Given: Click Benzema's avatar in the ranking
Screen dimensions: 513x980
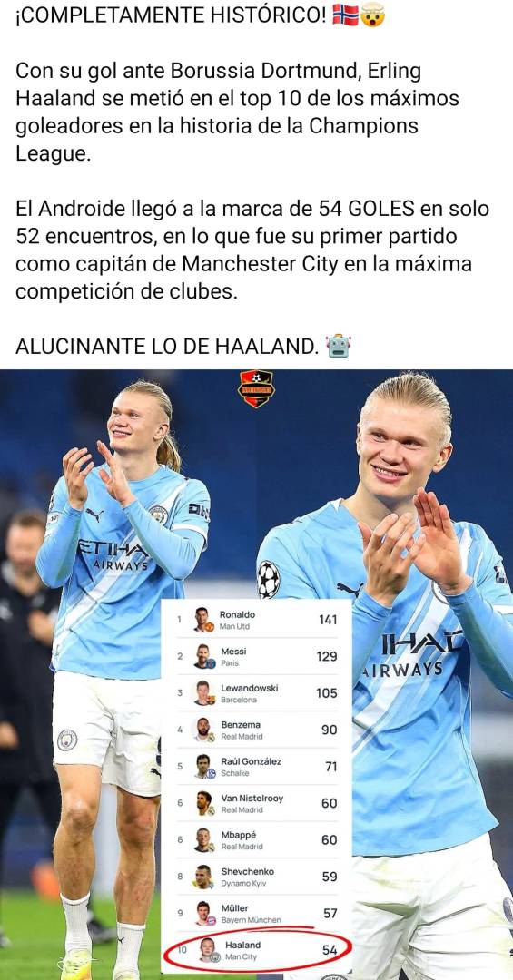Looking at the screenshot, I should [x=203, y=730].
